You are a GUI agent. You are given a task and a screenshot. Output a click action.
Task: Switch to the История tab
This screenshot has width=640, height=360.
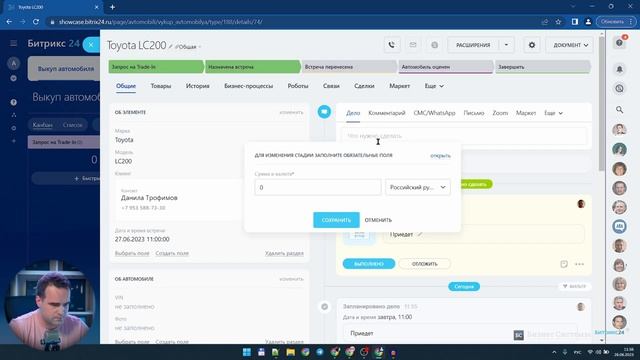[198, 86]
